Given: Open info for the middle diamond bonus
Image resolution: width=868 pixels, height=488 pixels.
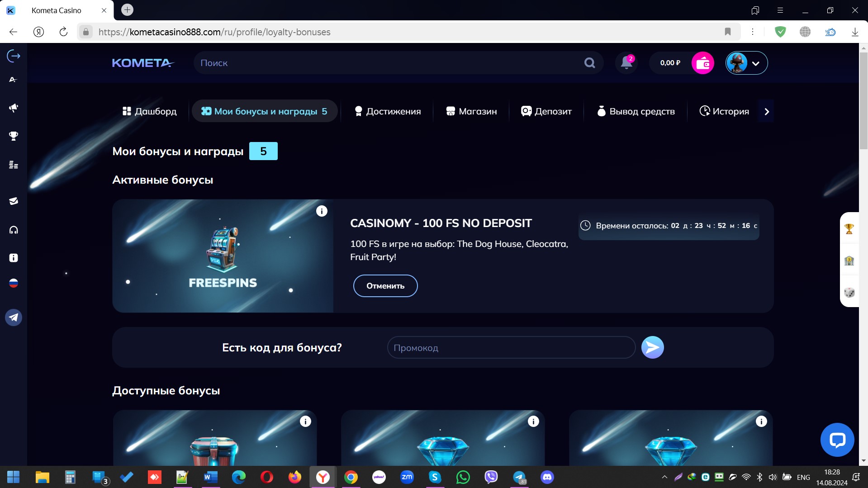Looking at the screenshot, I should (533, 422).
